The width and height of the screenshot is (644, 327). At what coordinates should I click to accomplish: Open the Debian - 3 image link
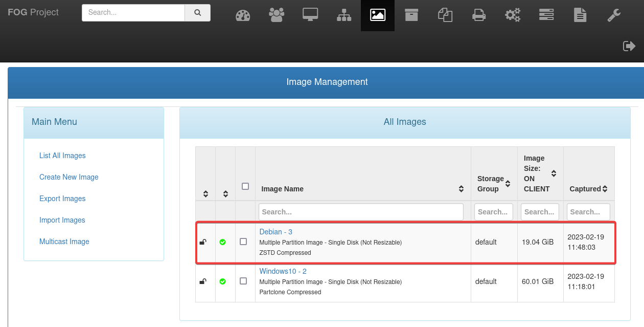point(276,232)
